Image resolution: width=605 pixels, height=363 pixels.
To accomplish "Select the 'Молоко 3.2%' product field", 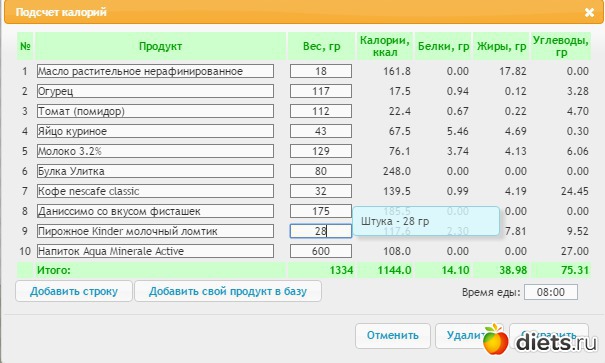I will click(155, 151).
